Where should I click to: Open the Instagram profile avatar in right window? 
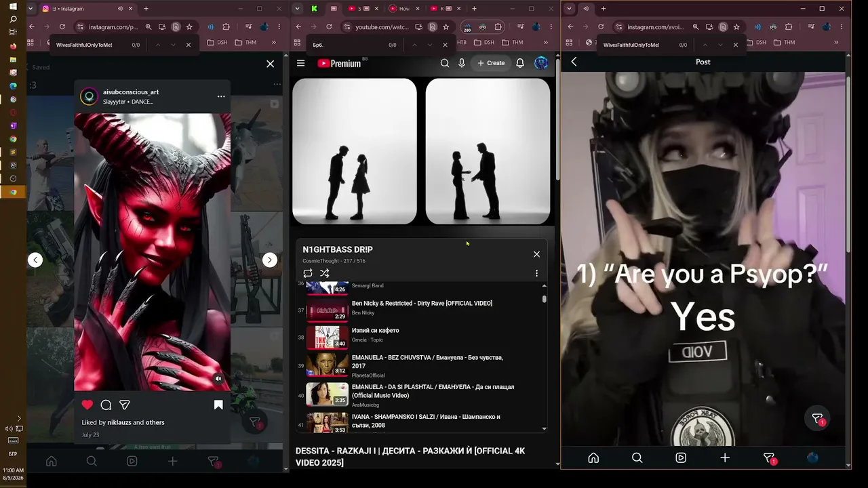pos(812,458)
